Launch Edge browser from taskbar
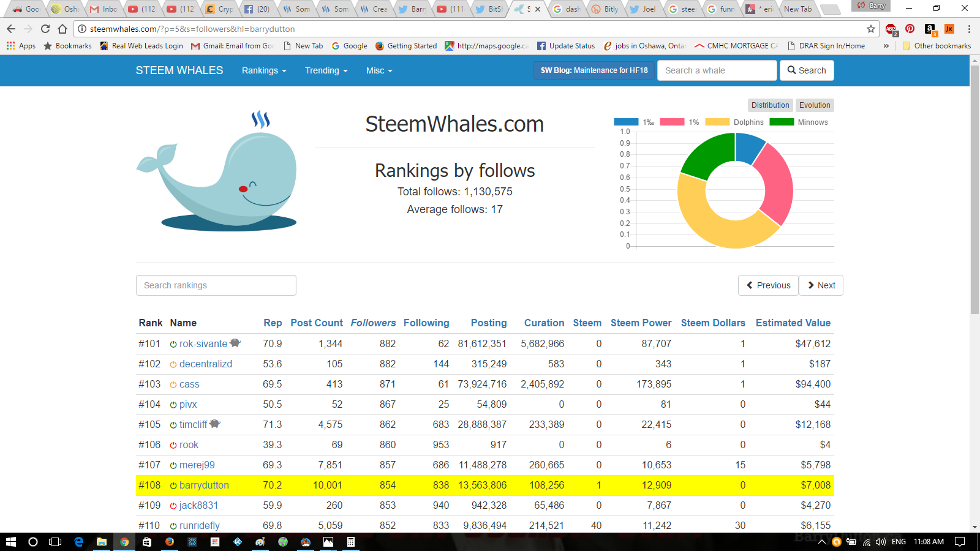The width and height of the screenshot is (980, 551). pyautogui.click(x=79, y=542)
